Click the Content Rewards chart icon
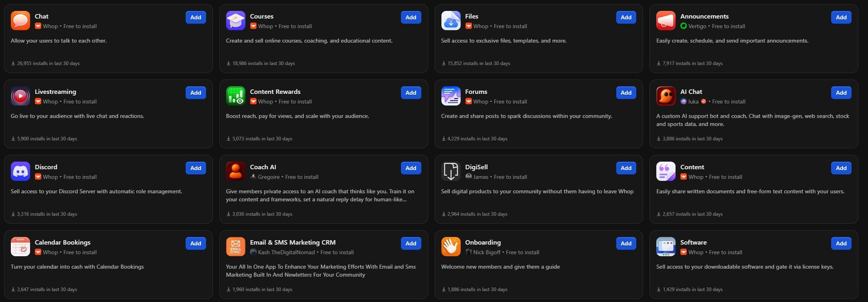Image resolution: width=868 pixels, height=302 pixels. (x=235, y=95)
